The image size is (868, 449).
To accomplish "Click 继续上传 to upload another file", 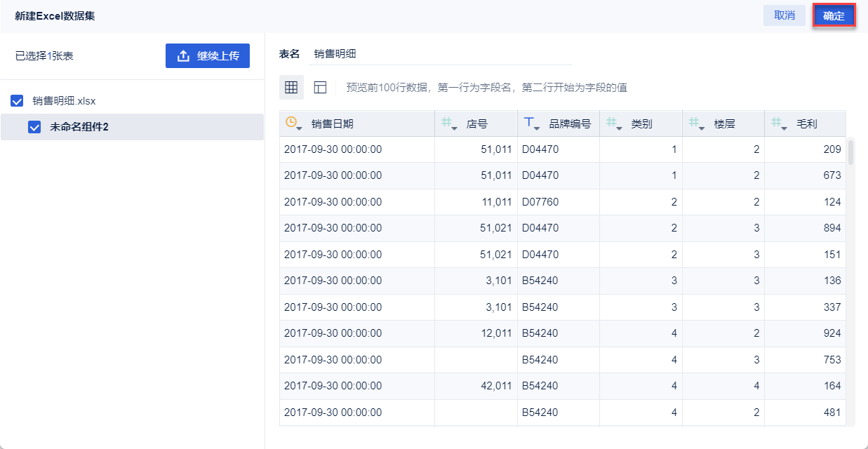I will coord(208,56).
